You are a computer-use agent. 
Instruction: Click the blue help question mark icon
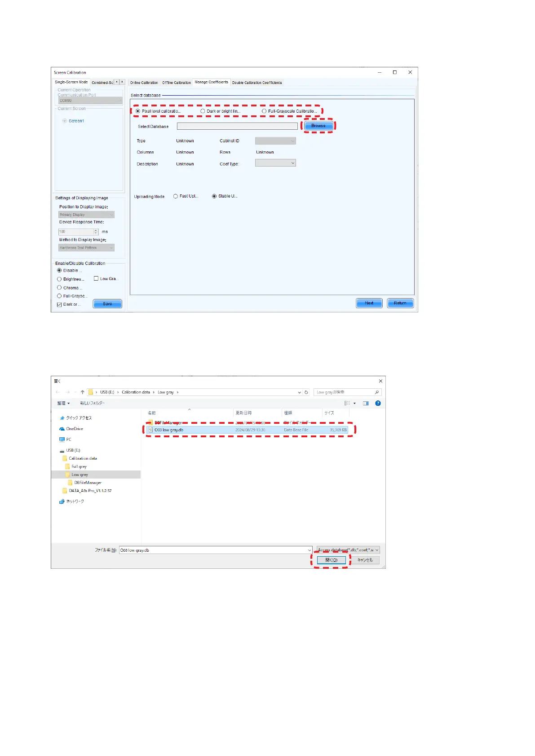(x=378, y=403)
